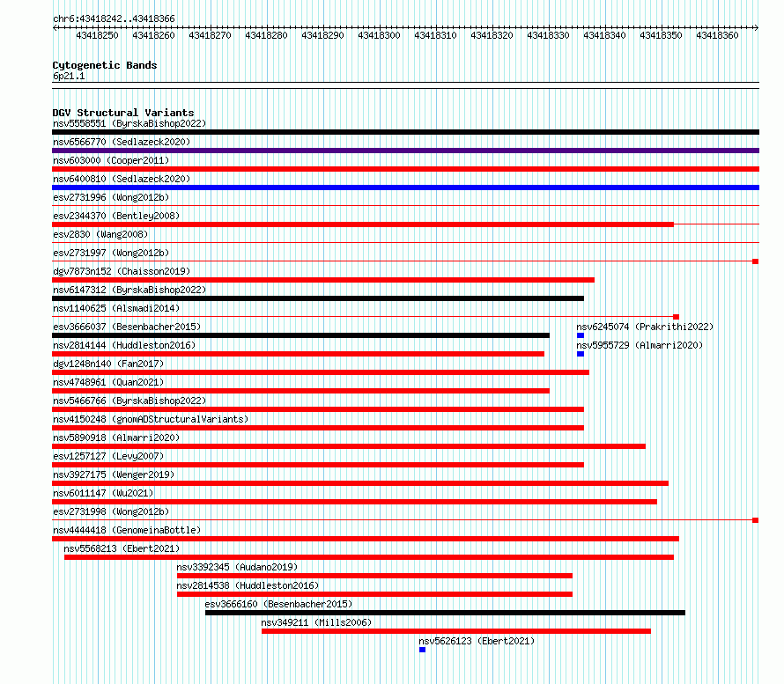
Task: Click nsv4150248 (gnomADStructuralVariants) label
Action: (x=151, y=419)
